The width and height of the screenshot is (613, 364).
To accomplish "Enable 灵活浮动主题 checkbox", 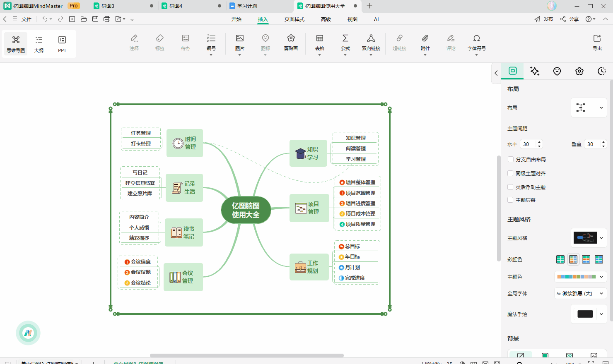I will click(x=510, y=187).
